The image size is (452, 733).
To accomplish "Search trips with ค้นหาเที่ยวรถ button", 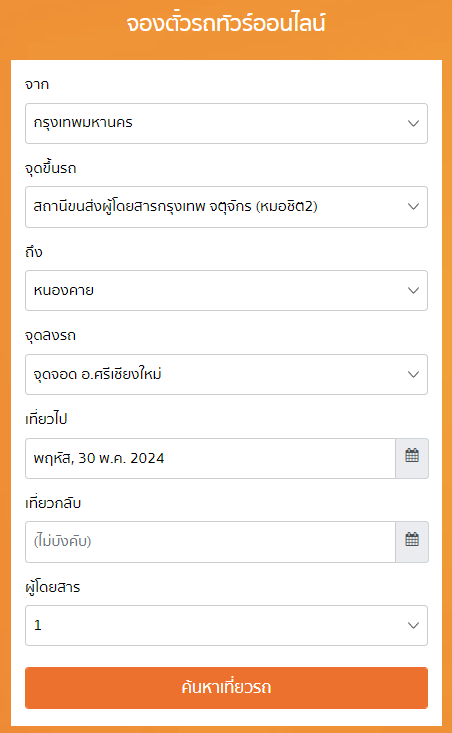I will point(226,688).
